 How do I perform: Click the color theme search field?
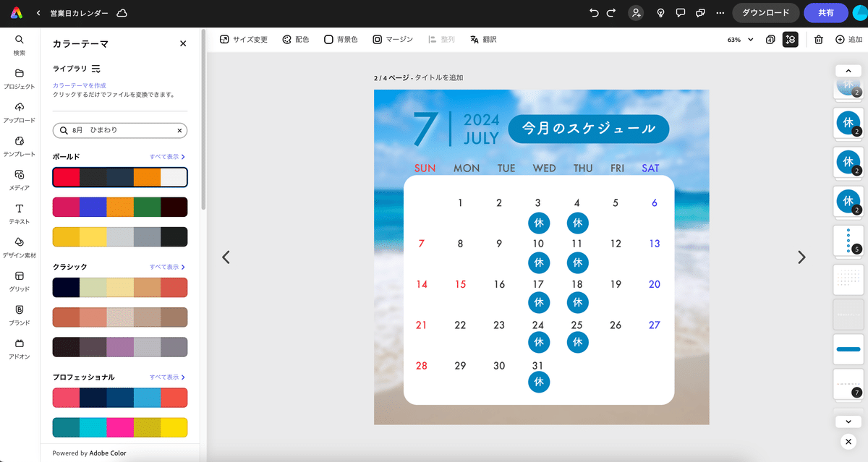(x=120, y=130)
